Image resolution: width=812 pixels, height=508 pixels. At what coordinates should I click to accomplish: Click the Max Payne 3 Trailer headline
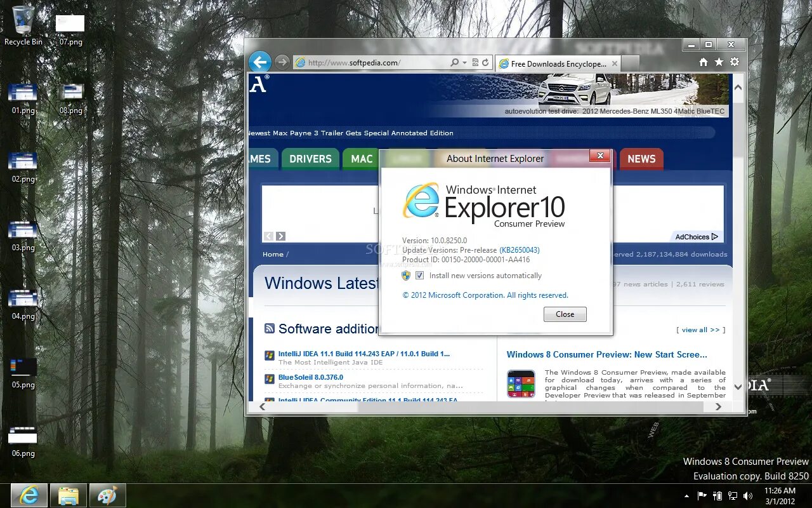[351, 133]
